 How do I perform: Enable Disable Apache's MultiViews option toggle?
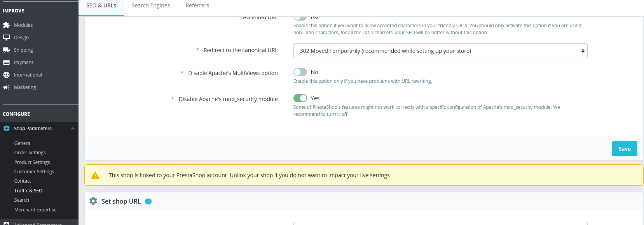300,72
